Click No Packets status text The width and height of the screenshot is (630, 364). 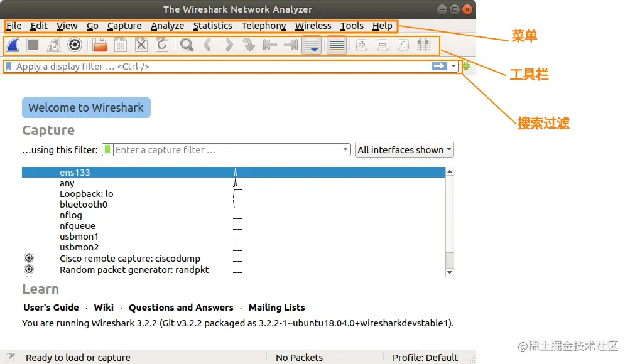click(300, 357)
